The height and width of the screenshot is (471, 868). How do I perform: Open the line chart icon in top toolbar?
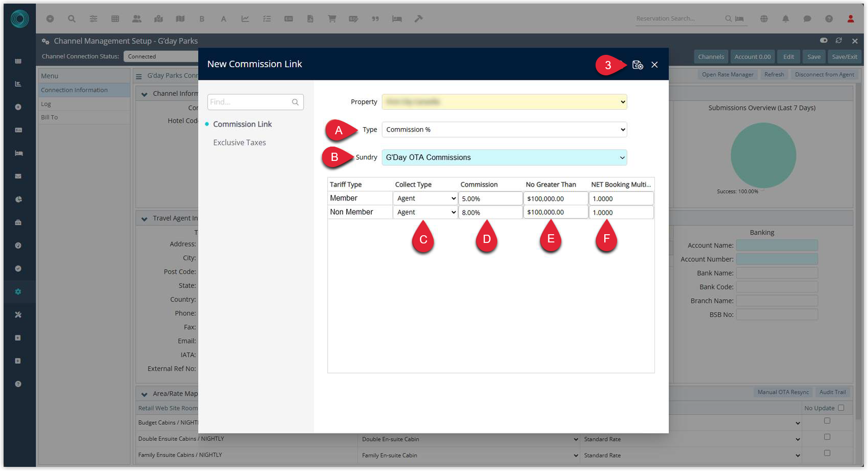(x=245, y=18)
